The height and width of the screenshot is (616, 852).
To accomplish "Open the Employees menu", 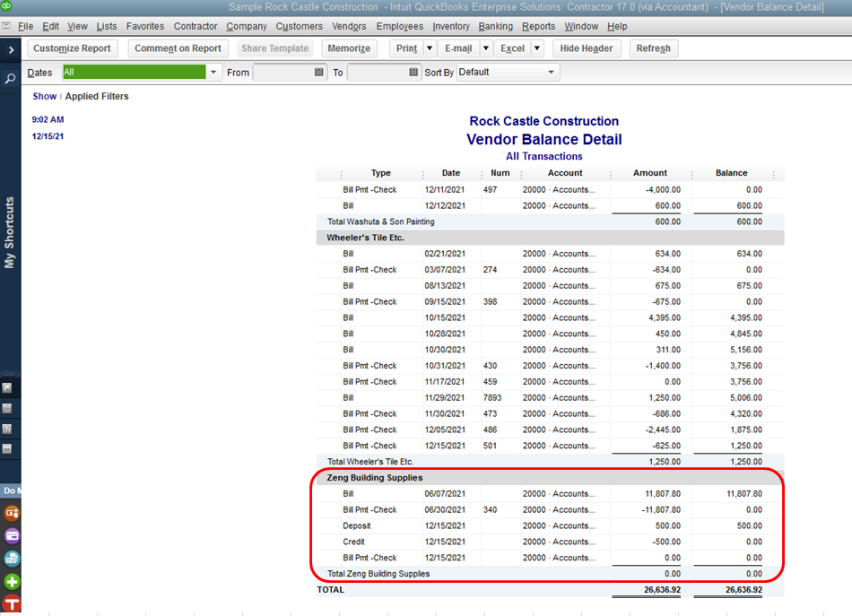I will [x=399, y=26].
